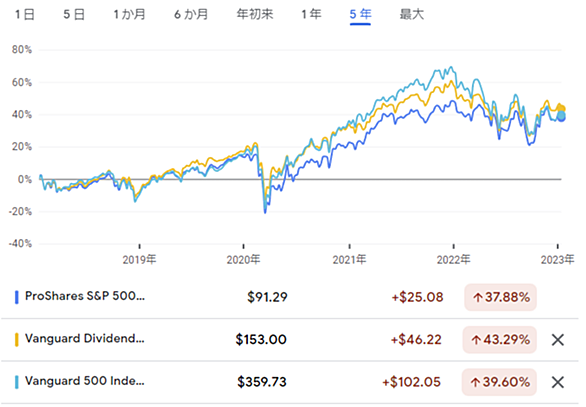Click the $359.73 price value
This screenshot has width=586, height=407.
point(262,382)
